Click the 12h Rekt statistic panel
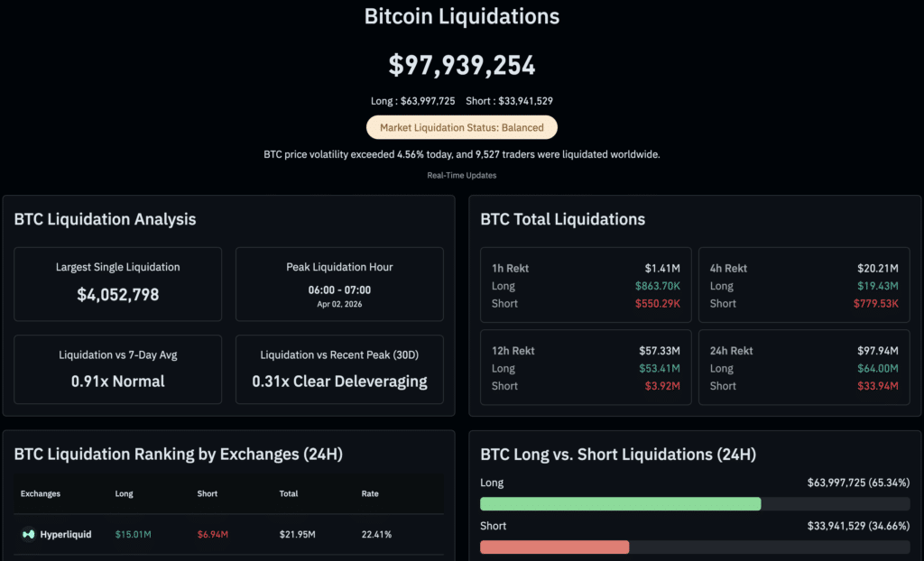 point(586,367)
